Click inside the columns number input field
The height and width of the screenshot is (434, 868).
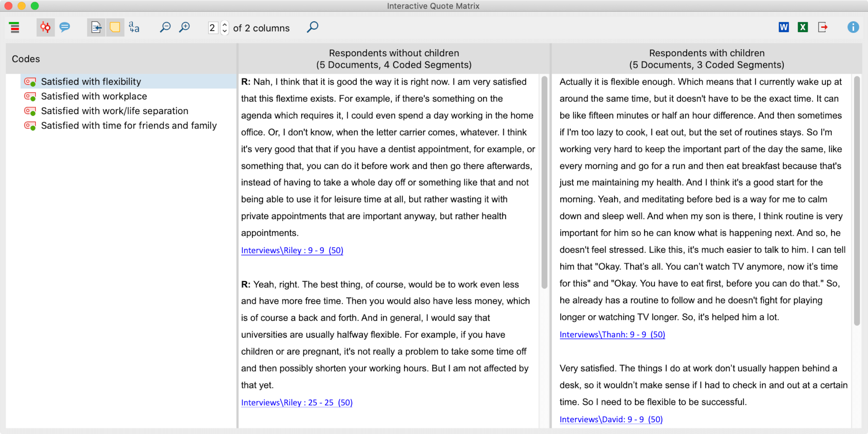(x=213, y=28)
